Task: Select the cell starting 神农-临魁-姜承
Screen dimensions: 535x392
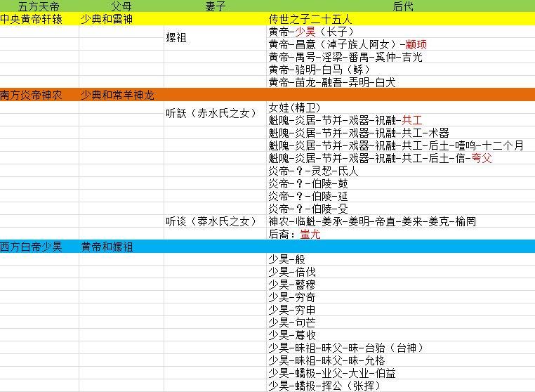Action: 401,221
